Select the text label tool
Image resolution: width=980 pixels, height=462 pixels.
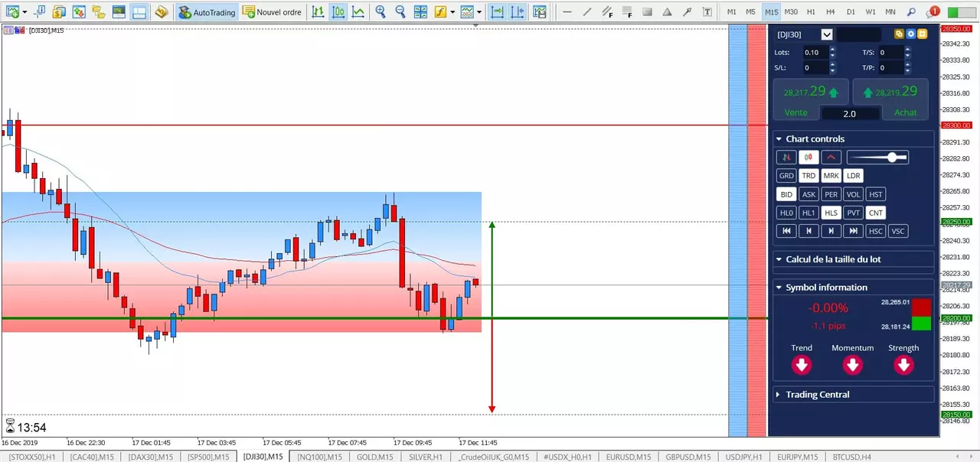point(707,11)
